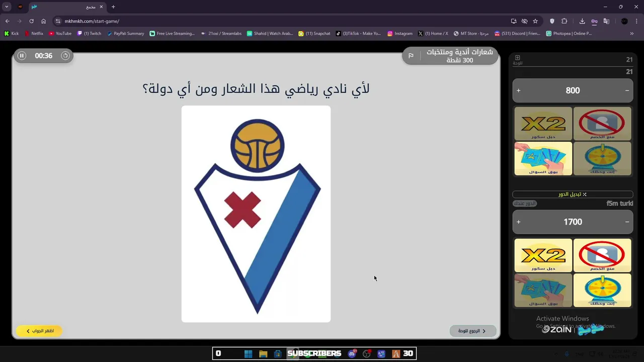Open Discord from the taskbar
This screenshot has width=644, height=362.
352,353
